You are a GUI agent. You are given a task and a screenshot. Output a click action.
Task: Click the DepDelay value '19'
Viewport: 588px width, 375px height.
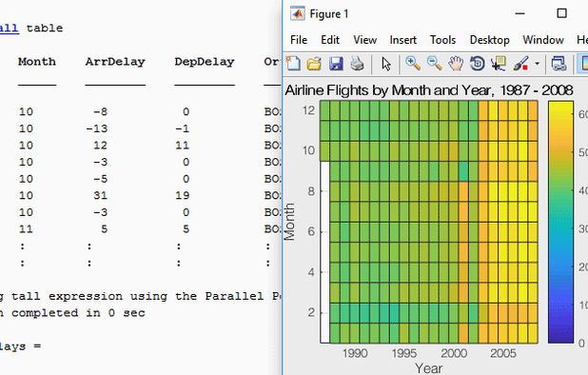(183, 195)
